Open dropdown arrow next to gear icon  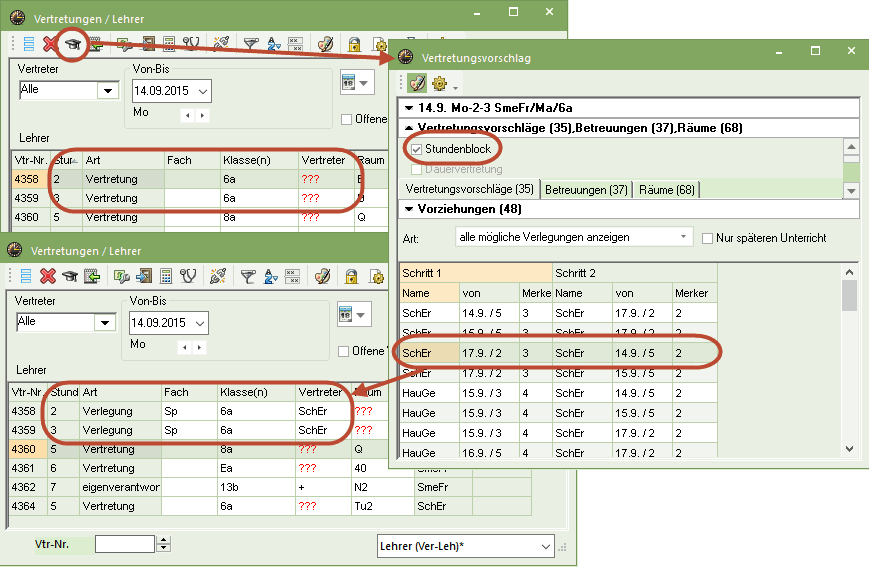point(455,88)
